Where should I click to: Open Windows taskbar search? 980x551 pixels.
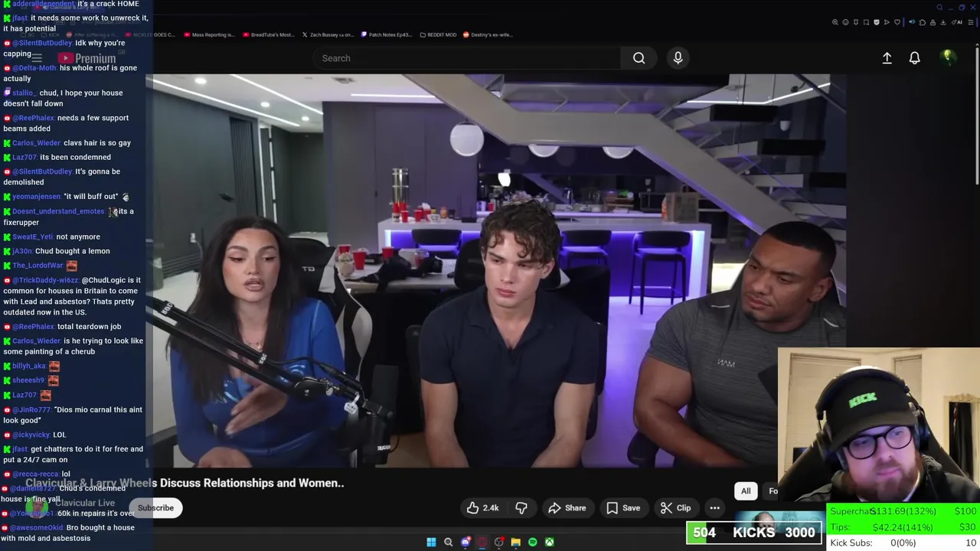tap(448, 542)
